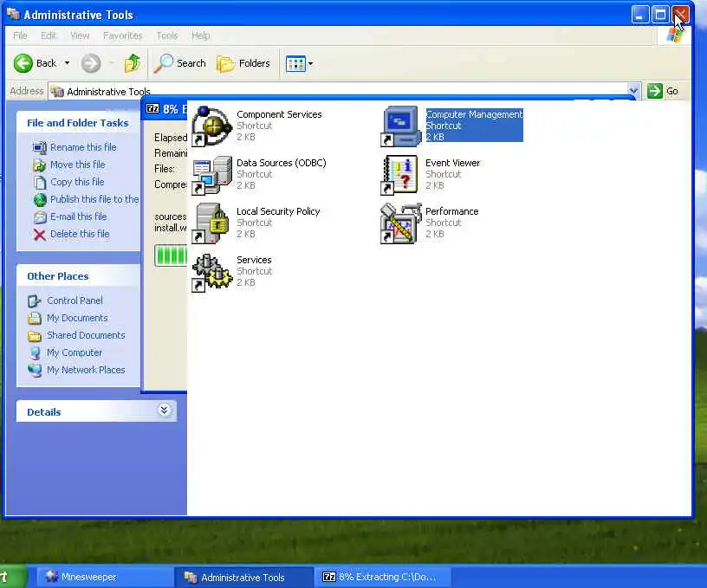The image size is (707, 588).
Task: Collapse the File and Folder Tasks header
Action: click(78, 123)
